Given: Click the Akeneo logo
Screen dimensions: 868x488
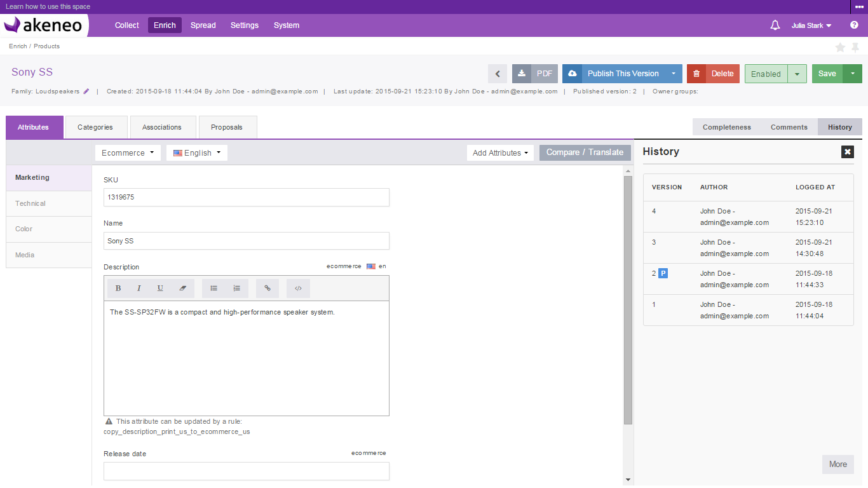Looking at the screenshot, I should coord(43,25).
